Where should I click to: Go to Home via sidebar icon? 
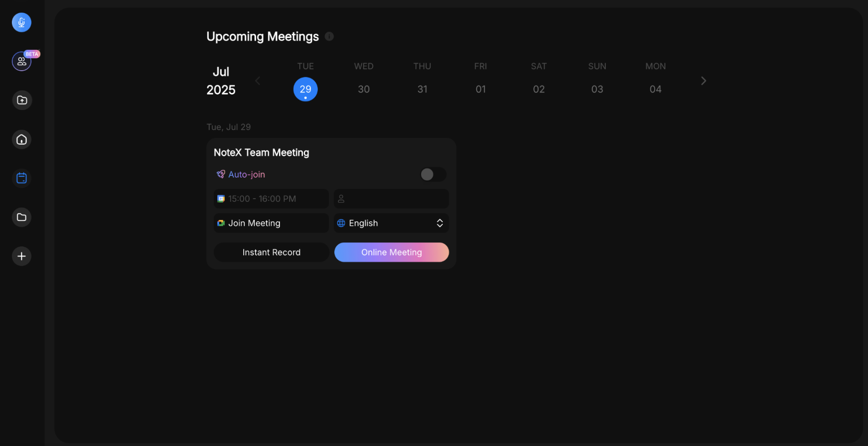click(x=21, y=139)
